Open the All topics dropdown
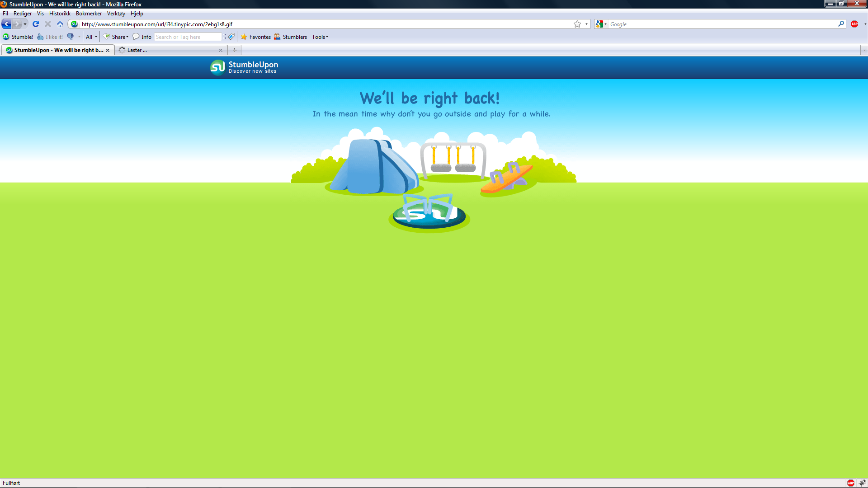The height and width of the screenshot is (488, 868). pos(91,37)
